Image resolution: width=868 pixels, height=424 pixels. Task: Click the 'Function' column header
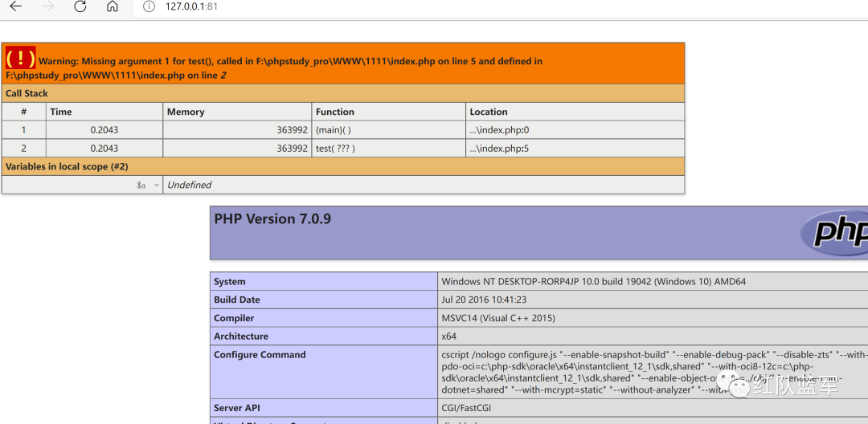click(x=389, y=112)
